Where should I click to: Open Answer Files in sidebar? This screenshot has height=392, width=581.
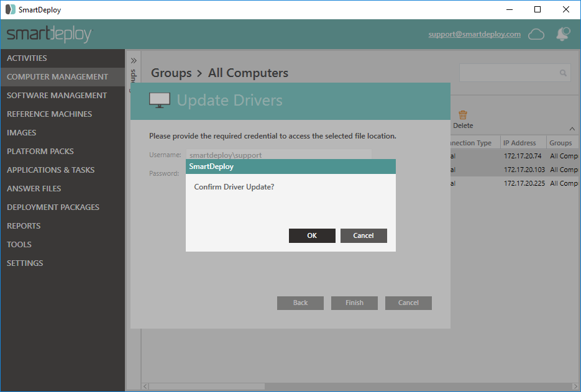(x=63, y=189)
